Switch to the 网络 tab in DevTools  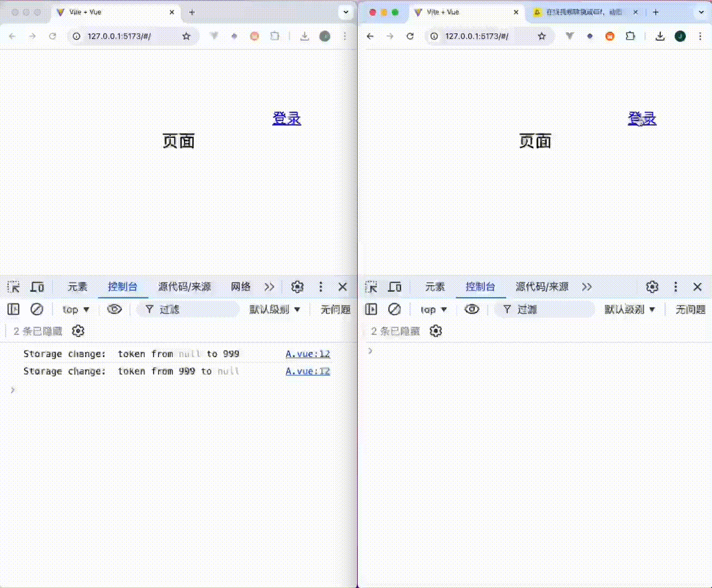(x=241, y=287)
